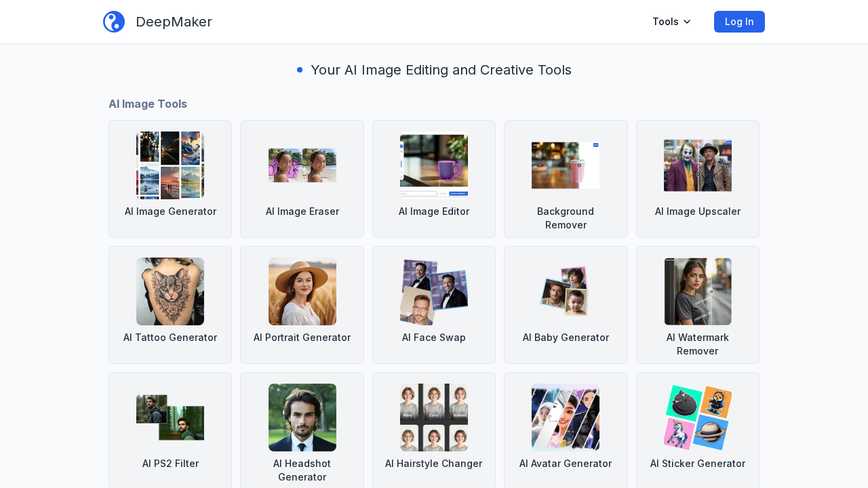This screenshot has width=868, height=488.
Task: Open the AI Baby Generator family photos icon
Action: (566, 291)
